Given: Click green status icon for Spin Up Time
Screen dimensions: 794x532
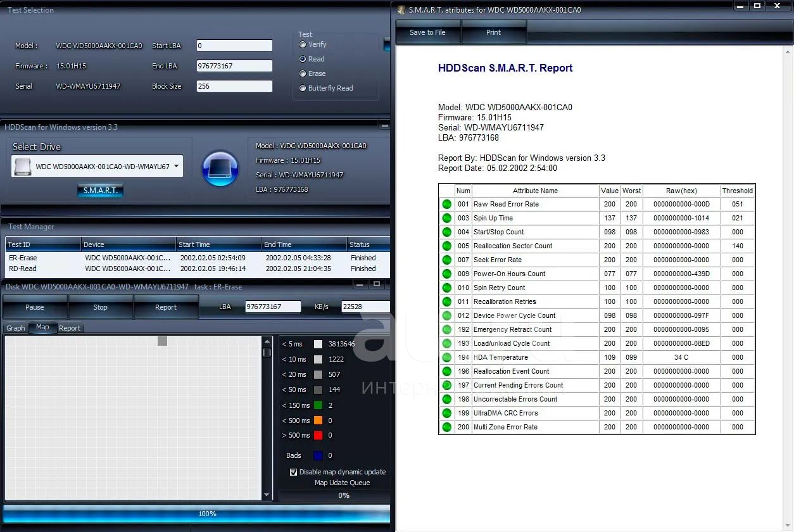Looking at the screenshot, I should pyautogui.click(x=446, y=218).
